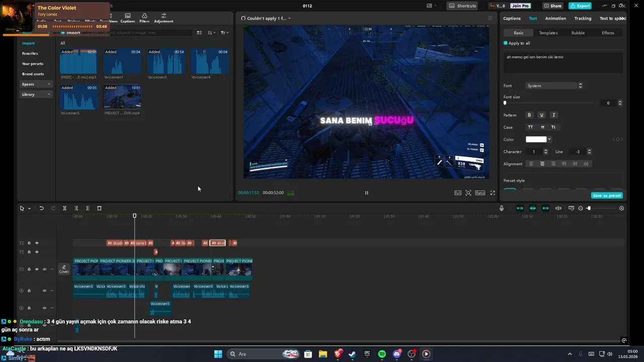
Task: Mute the main video track audio
Action: point(44,269)
